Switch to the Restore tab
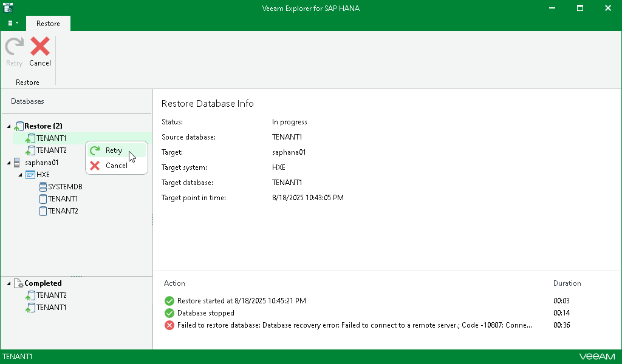The width and height of the screenshot is (622, 364). [48, 24]
